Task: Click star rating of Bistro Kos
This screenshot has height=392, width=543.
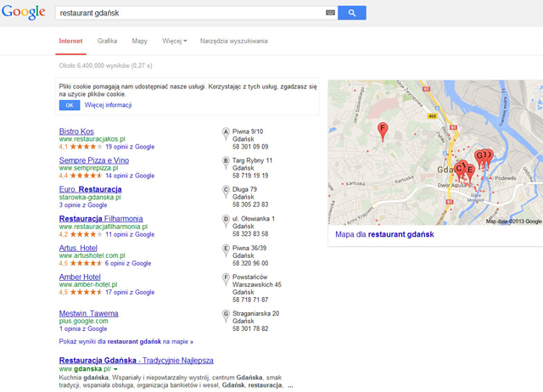Action: [87, 147]
